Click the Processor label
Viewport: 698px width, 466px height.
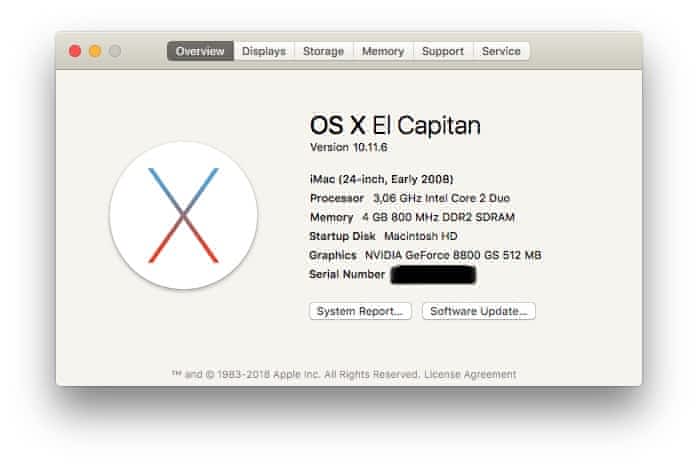tap(337, 199)
